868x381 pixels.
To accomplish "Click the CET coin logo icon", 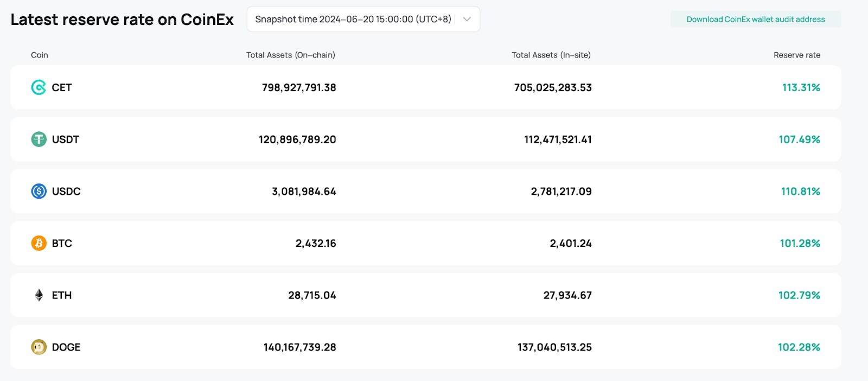I will click(39, 87).
